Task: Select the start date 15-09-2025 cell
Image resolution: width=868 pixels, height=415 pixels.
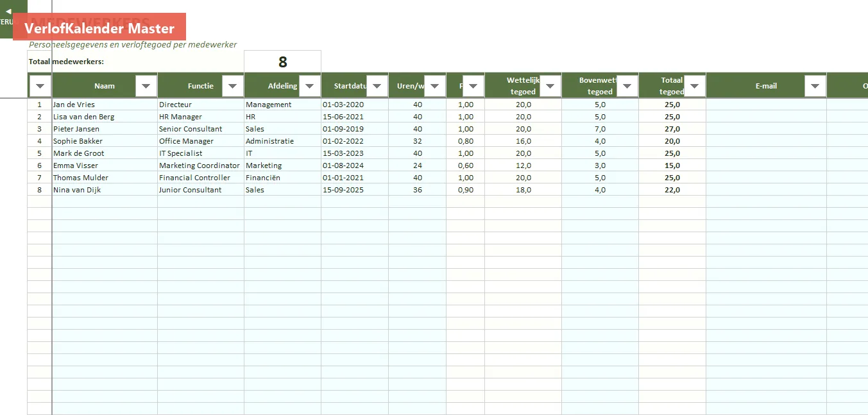Action: coord(355,190)
